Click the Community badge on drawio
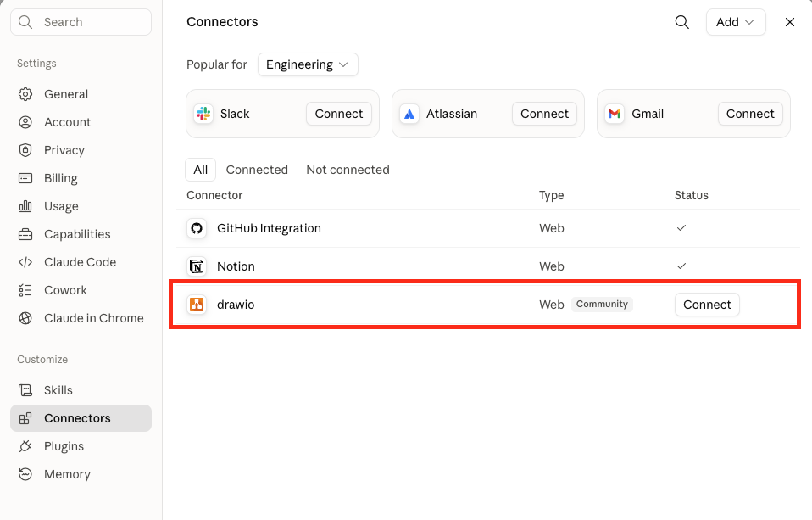This screenshot has width=812, height=520. pyautogui.click(x=602, y=304)
